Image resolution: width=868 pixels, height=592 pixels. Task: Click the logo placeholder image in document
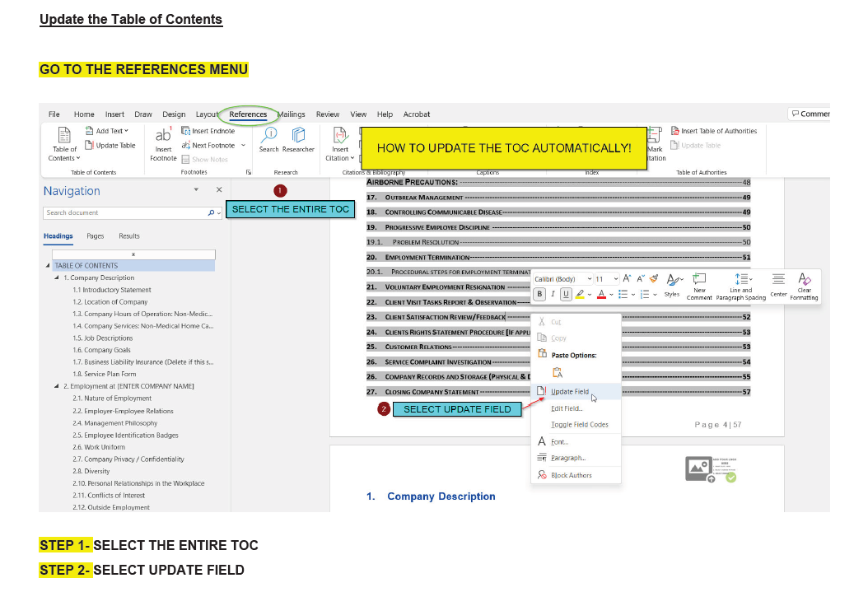(x=711, y=469)
